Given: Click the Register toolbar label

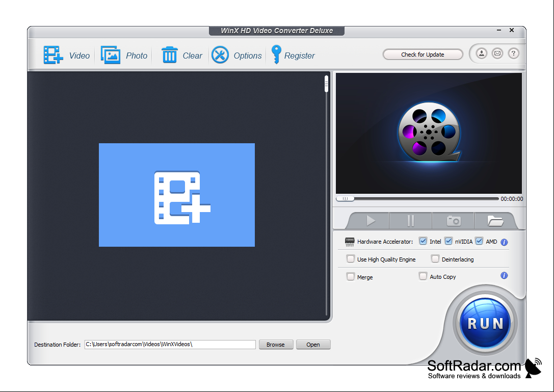Looking at the screenshot, I should point(299,56).
